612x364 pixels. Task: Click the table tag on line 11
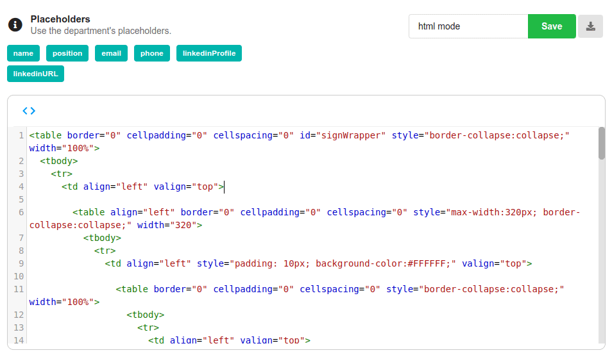pyautogui.click(x=132, y=289)
